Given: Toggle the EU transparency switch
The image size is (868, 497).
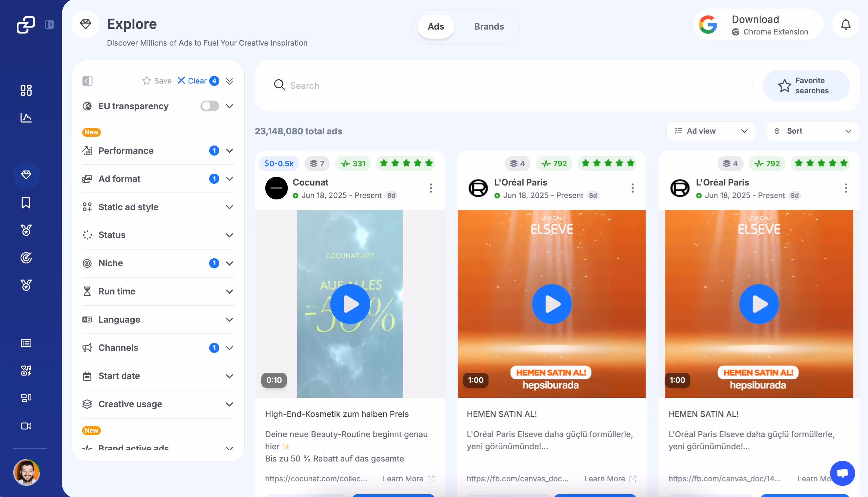Looking at the screenshot, I should 210,106.
